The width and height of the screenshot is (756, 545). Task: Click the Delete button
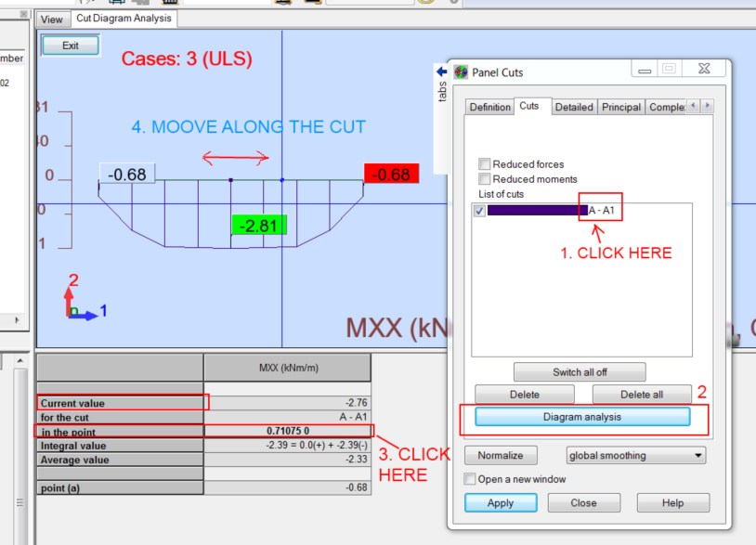[525, 395]
